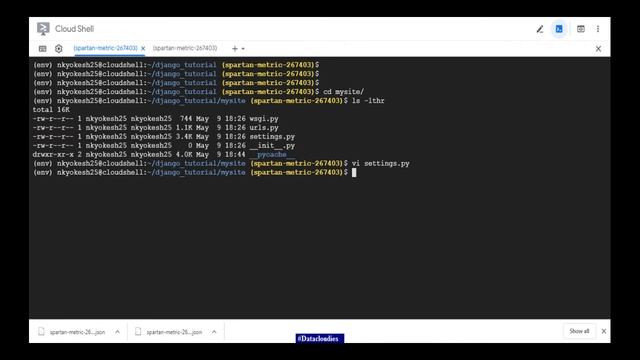Open first spartan-metric json download
The height and width of the screenshot is (360, 640).
coord(77,332)
